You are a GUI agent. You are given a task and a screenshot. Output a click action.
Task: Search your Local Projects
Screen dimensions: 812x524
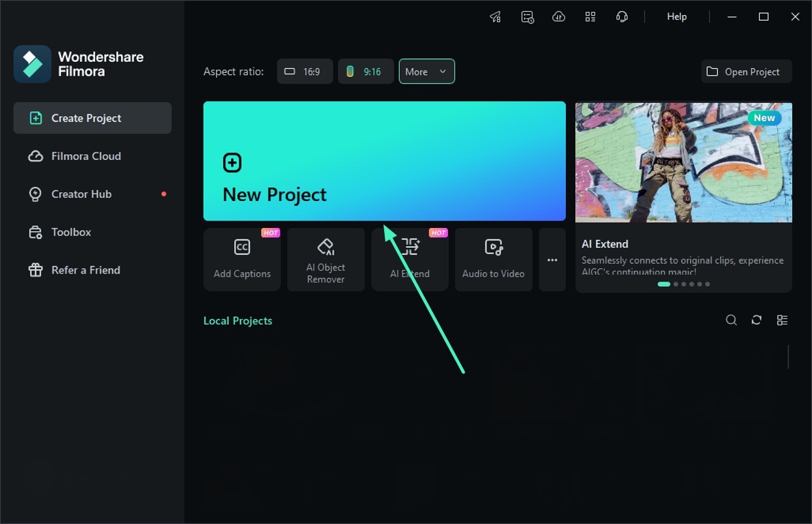(x=731, y=320)
